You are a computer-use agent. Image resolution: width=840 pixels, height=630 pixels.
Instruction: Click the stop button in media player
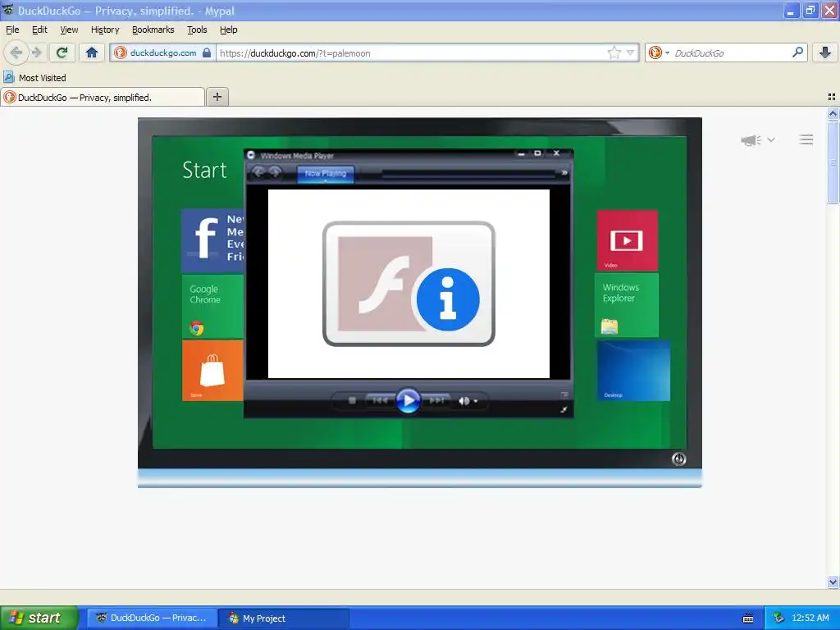tap(352, 400)
